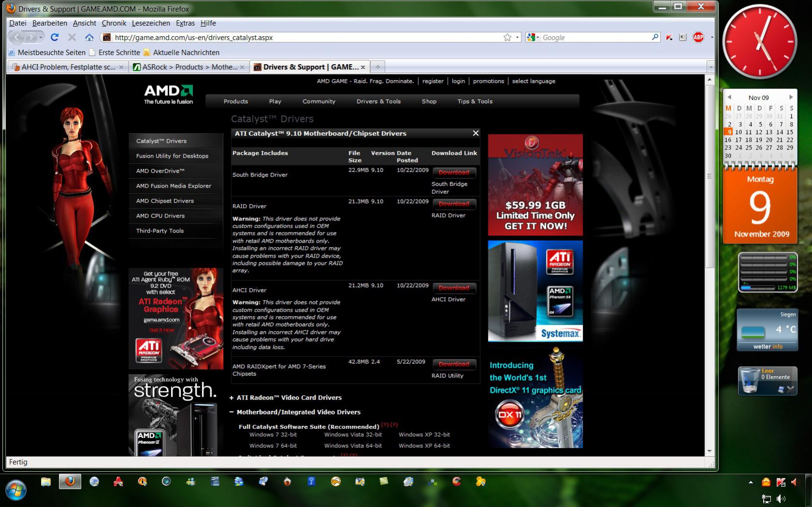
Task: Open the DirectX 11 graphics card ad
Action: coord(535,397)
